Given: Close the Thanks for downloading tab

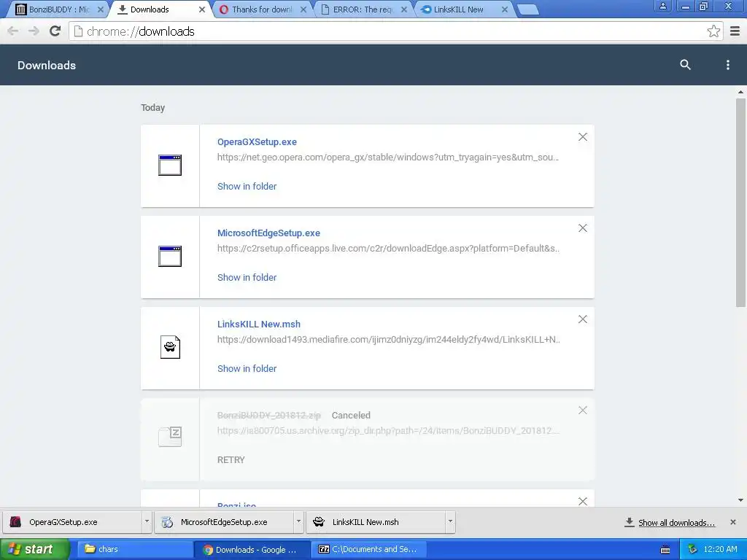Looking at the screenshot, I should pos(303,9).
